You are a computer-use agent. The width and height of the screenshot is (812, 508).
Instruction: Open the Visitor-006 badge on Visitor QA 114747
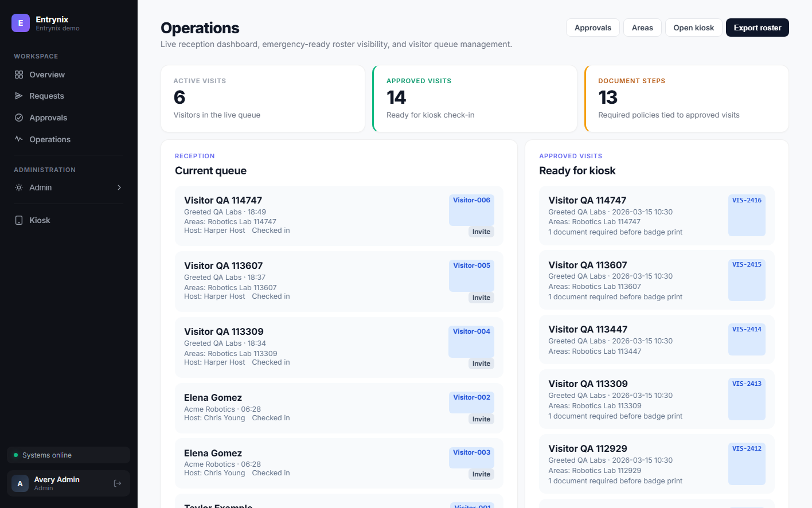pyautogui.click(x=471, y=210)
